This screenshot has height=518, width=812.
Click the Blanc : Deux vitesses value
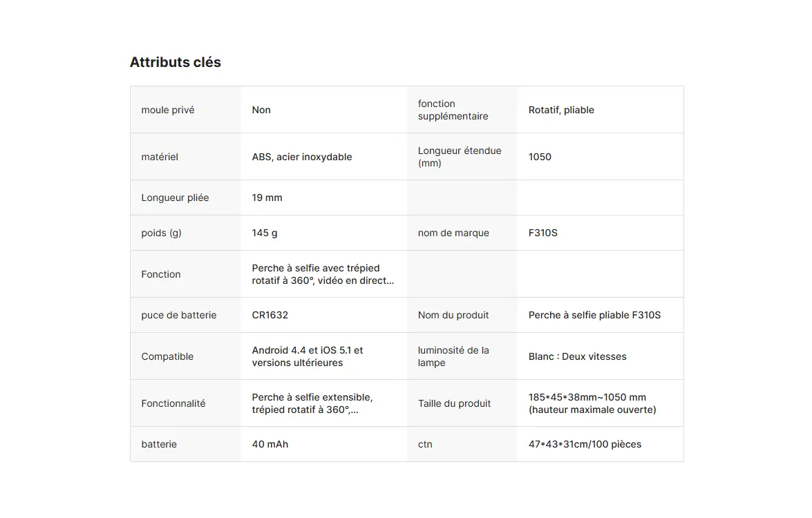(577, 356)
